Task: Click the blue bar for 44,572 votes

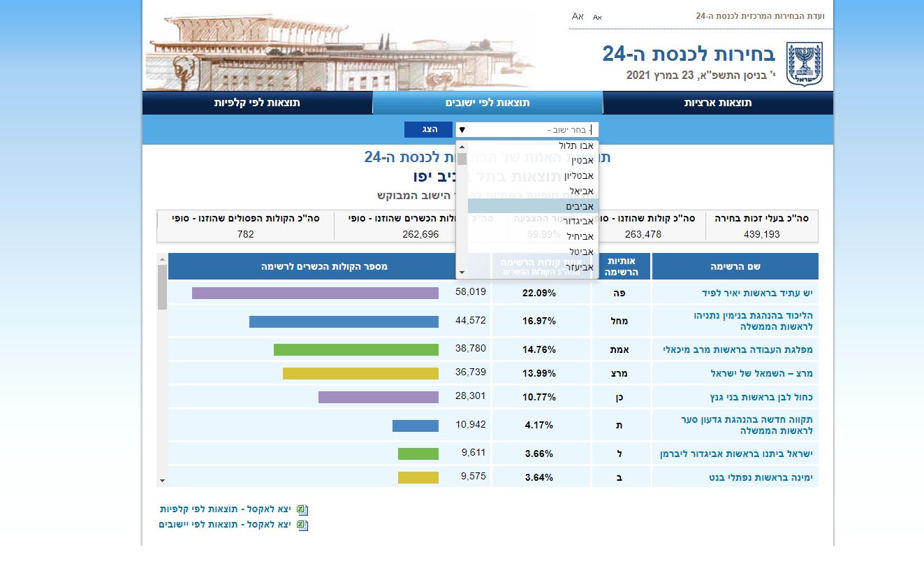Action: [344, 321]
